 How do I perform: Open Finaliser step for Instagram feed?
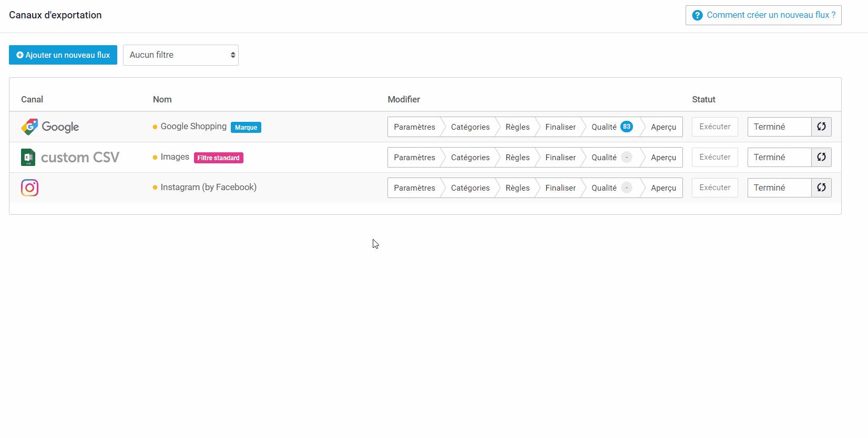point(560,187)
